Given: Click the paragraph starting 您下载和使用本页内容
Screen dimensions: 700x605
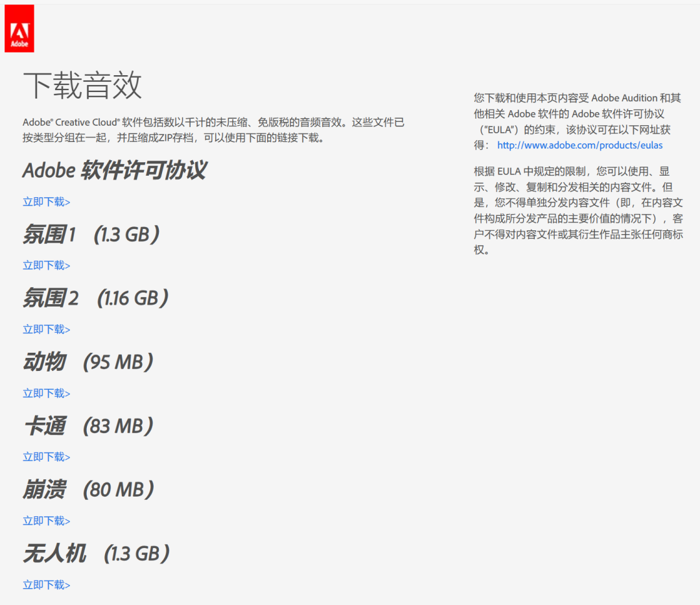Looking at the screenshot, I should tap(577, 121).
